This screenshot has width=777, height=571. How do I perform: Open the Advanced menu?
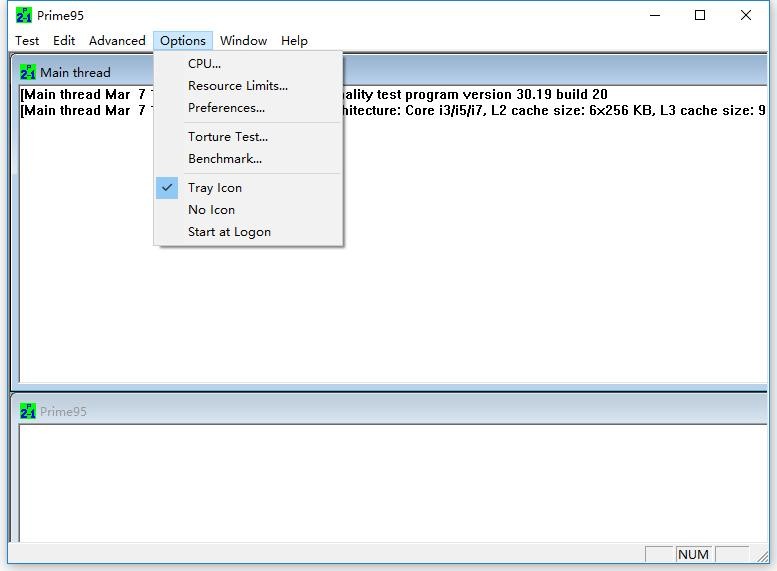pyautogui.click(x=117, y=41)
